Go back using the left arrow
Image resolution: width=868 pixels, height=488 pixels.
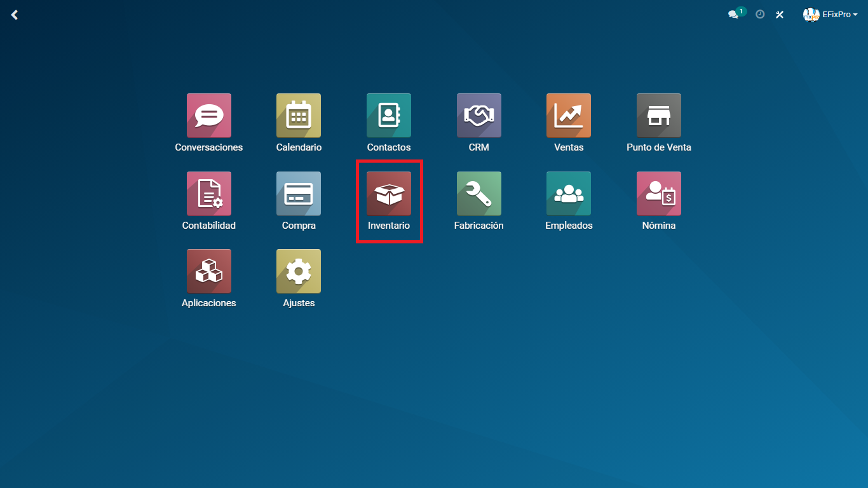[x=14, y=15]
